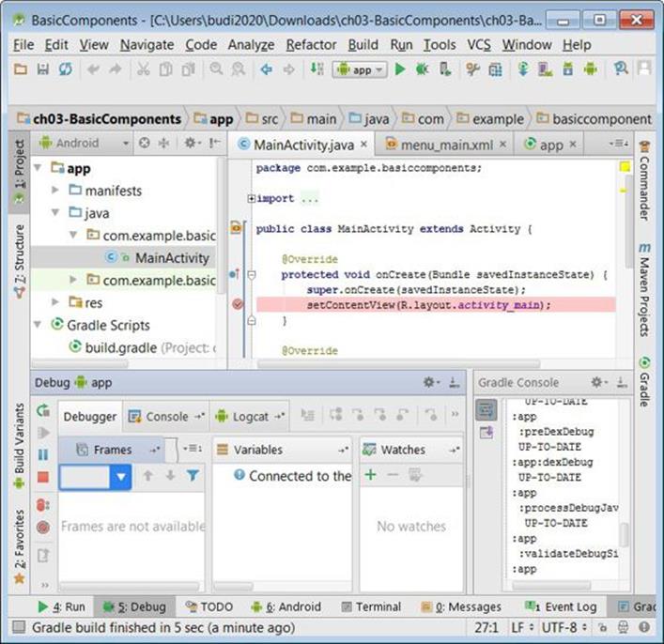664x644 pixels.
Task: Click the Back navigation arrow
Action: pyautogui.click(x=266, y=69)
